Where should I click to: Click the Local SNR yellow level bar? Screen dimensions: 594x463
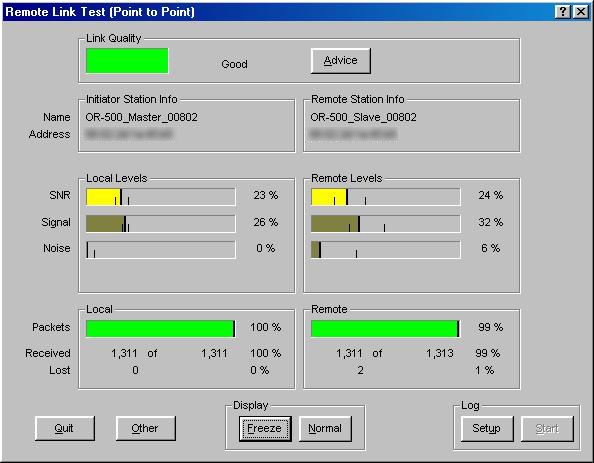(x=161, y=197)
